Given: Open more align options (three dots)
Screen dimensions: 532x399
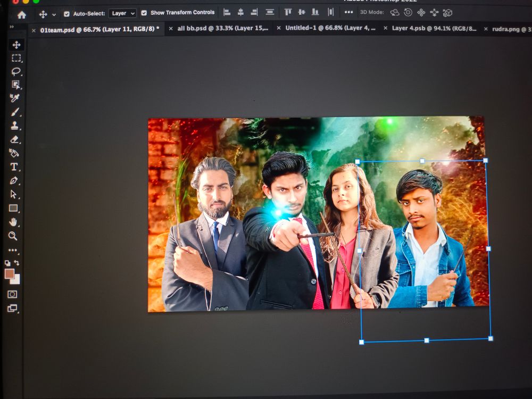Looking at the screenshot, I should [348, 12].
